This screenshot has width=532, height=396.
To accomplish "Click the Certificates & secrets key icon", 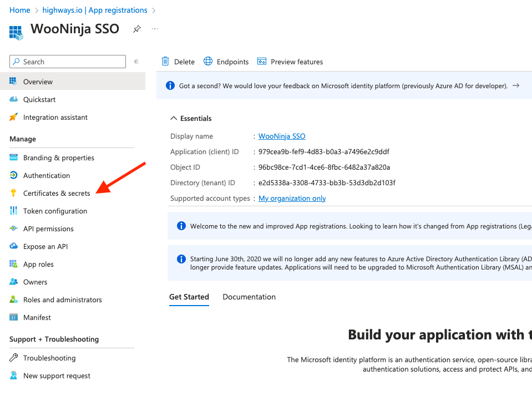I will [14, 193].
